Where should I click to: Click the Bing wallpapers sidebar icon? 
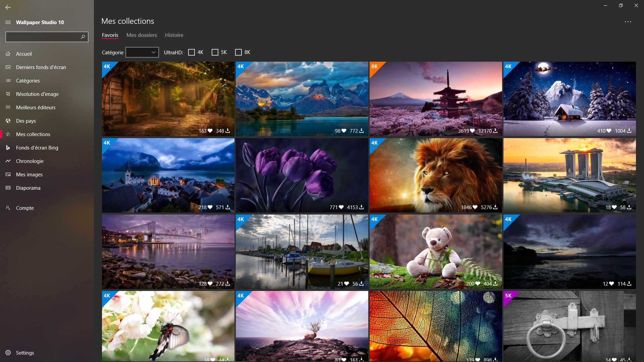click(8, 148)
